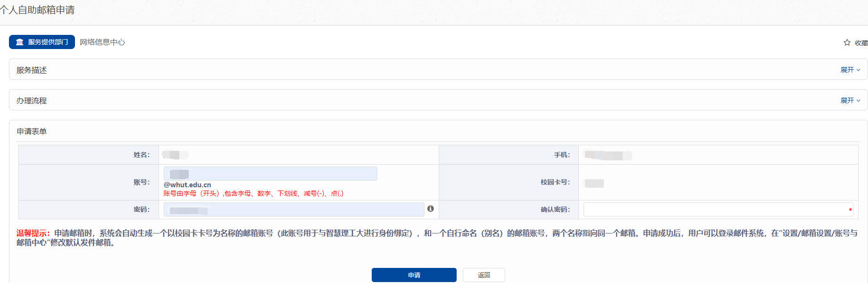The image size is (868, 283).
Task: Click the institution icon in 服务提供部门 badge
Action: [x=20, y=42]
